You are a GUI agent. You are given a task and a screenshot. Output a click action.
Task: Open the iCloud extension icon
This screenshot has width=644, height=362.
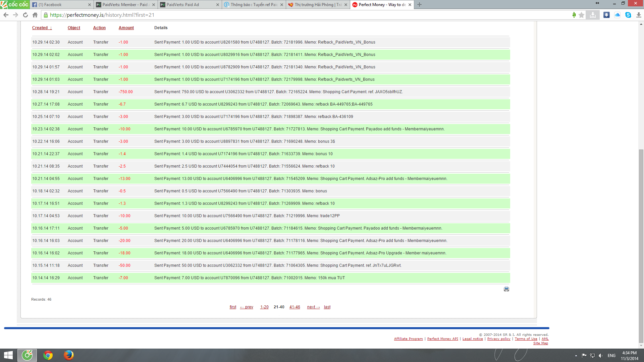coord(617,15)
